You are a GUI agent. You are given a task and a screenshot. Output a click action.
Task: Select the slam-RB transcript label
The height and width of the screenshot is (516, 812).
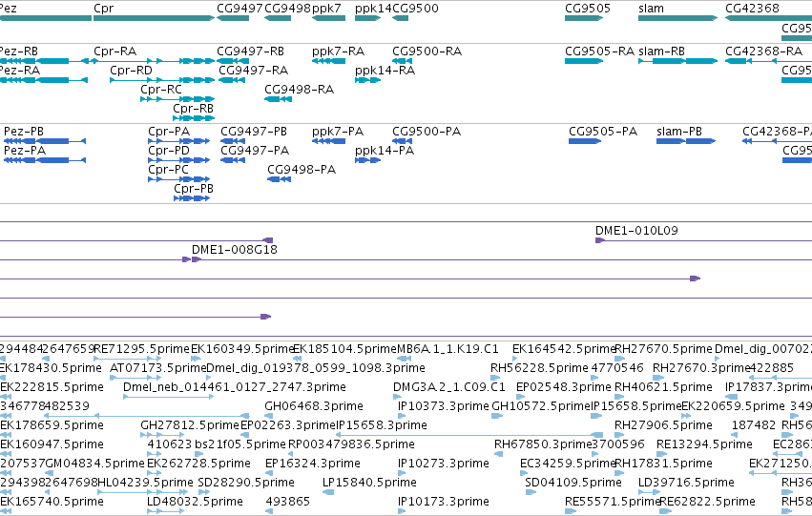click(x=662, y=52)
